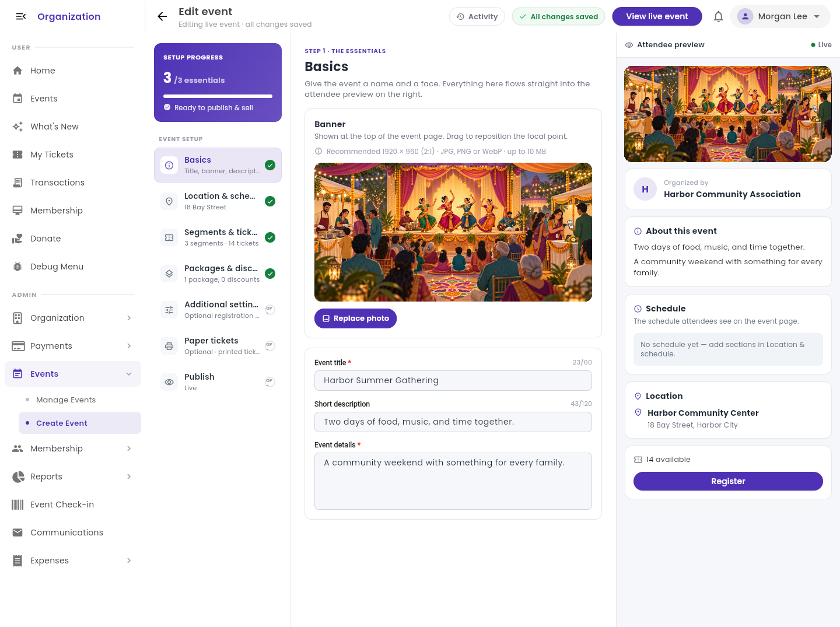The image size is (840, 627).
Task: Open the Debug Menu
Action: click(x=73, y=267)
